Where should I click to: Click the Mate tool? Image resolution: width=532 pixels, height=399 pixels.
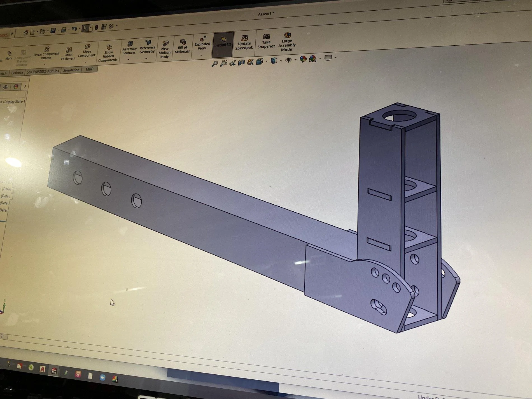click(x=9, y=55)
